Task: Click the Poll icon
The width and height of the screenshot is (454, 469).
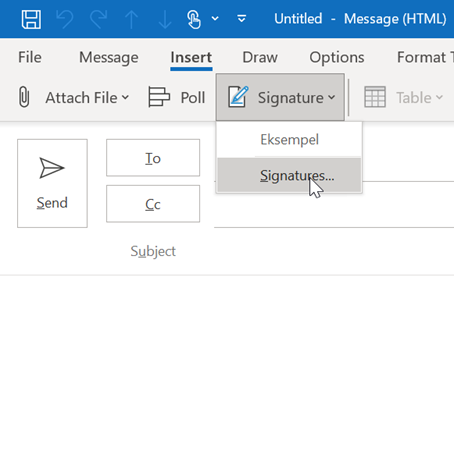Action: click(x=159, y=97)
